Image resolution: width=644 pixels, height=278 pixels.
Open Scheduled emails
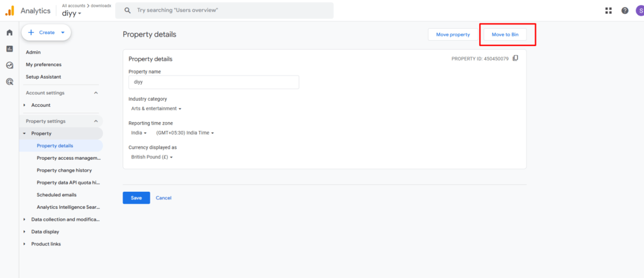click(57, 194)
